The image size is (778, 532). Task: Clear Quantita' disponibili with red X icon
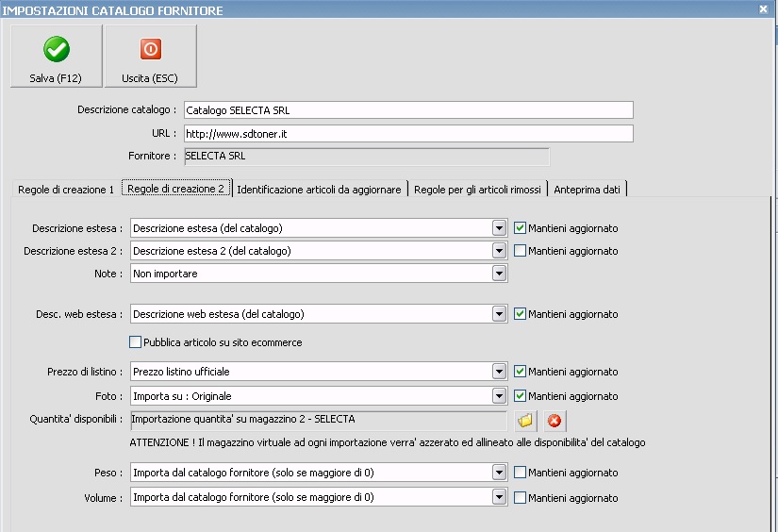click(x=555, y=421)
